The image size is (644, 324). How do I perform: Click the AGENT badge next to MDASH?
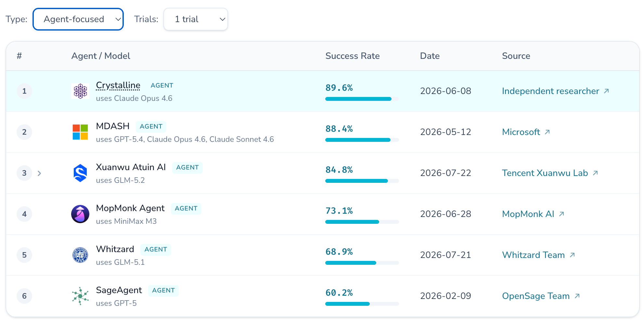[151, 127]
